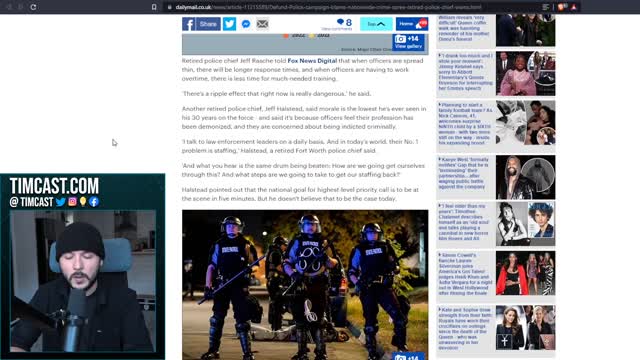Open the America's Got Talent judges thumbnail
640x360 pixels.
click(x=525, y=273)
